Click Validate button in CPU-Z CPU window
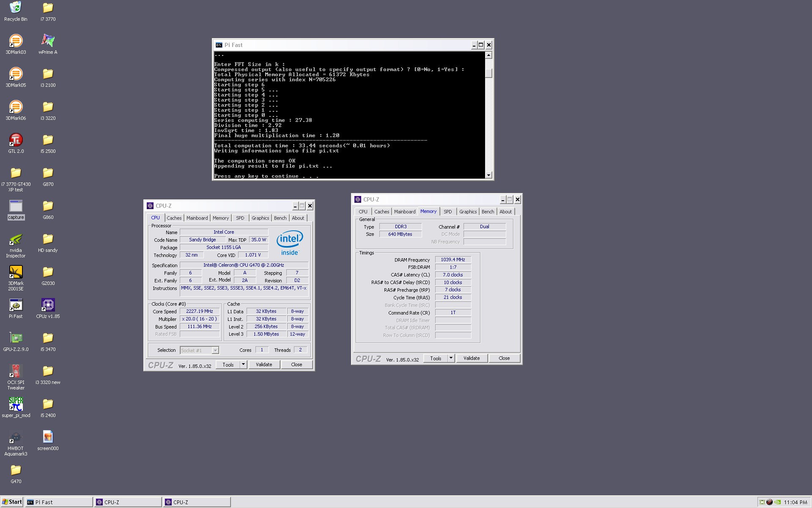The width and height of the screenshot is (812, 508). point(264,364)
